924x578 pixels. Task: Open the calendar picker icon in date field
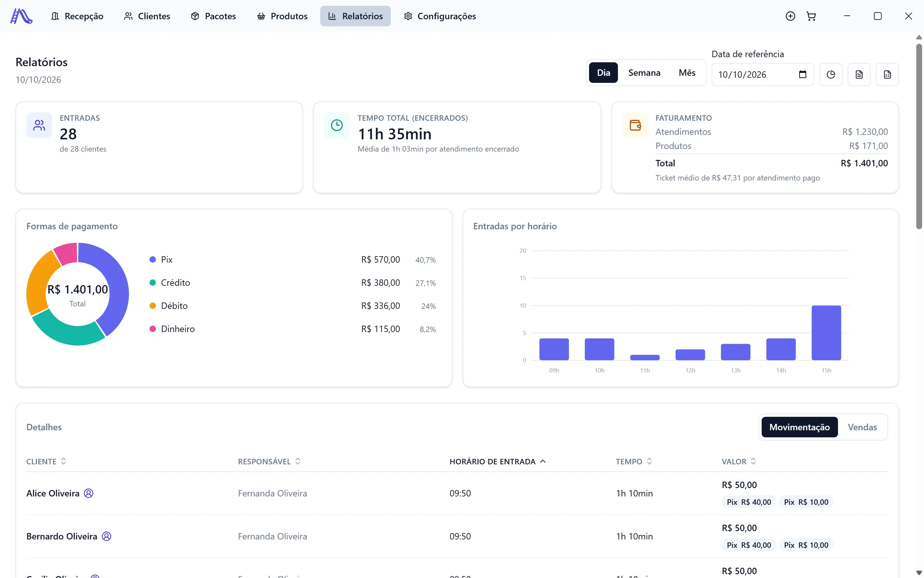pyautogui.click(x=803, y=74)
